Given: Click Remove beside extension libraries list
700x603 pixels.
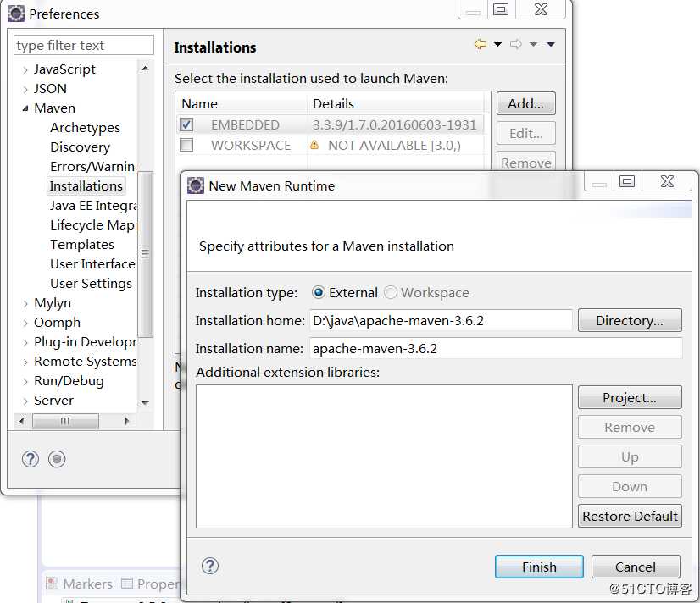Looking at the screenshot, I should coord(630,428).
